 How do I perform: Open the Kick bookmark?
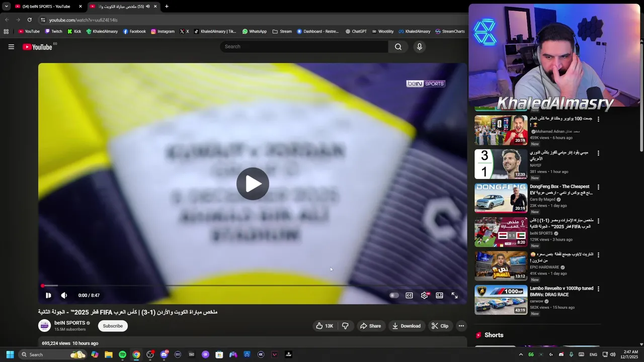point(74,31)
